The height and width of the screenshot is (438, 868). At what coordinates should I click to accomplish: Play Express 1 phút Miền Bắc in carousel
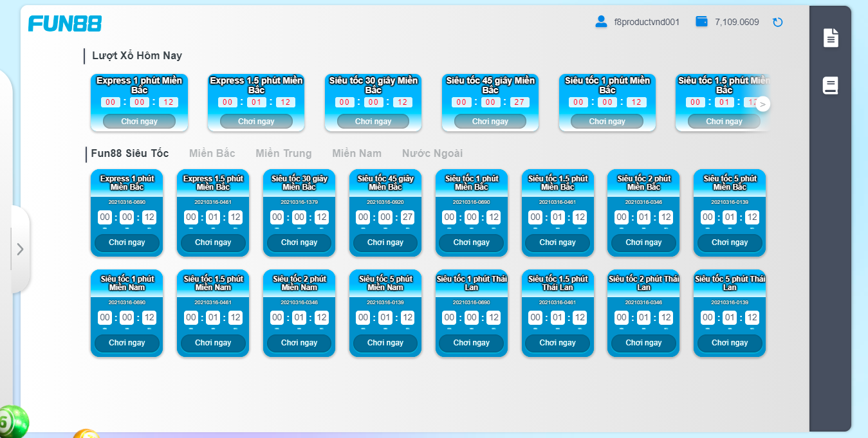coord(139,121)
